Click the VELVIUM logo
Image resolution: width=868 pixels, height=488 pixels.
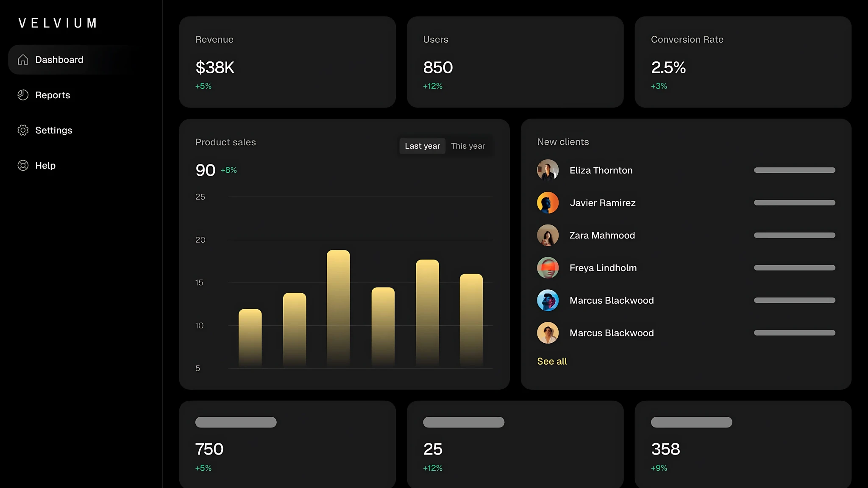(x=58, y=23)
